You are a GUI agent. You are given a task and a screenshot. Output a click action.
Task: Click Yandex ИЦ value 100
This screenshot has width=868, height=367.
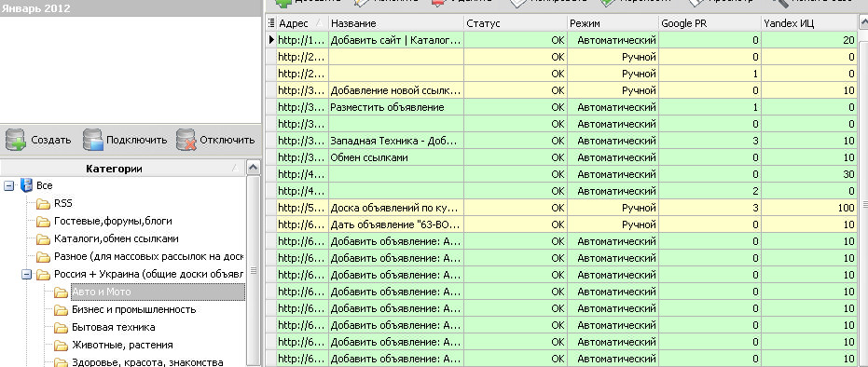[808, 208]
